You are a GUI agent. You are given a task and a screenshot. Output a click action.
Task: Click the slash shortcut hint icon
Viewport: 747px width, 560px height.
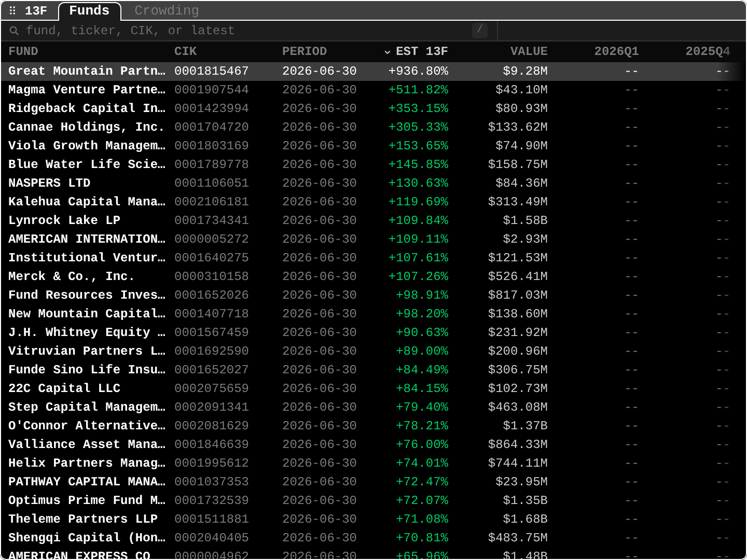pos(480,30)
